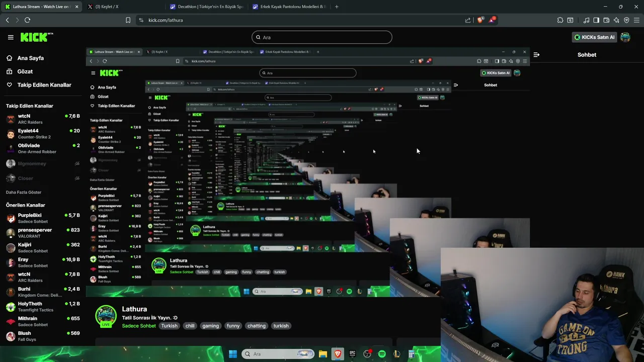The image size is (644, 362).
Task: Click the bookmark icon in the address bar
Action: 128,20
